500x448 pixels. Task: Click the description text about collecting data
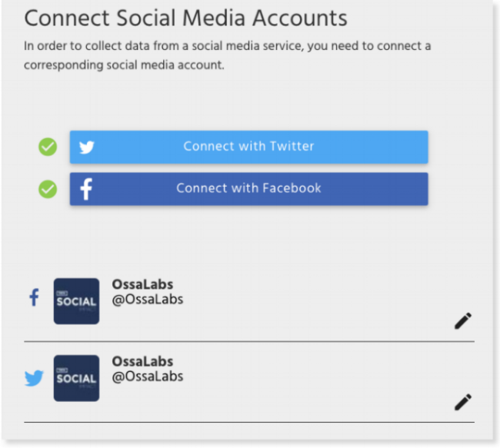[228, 55]
